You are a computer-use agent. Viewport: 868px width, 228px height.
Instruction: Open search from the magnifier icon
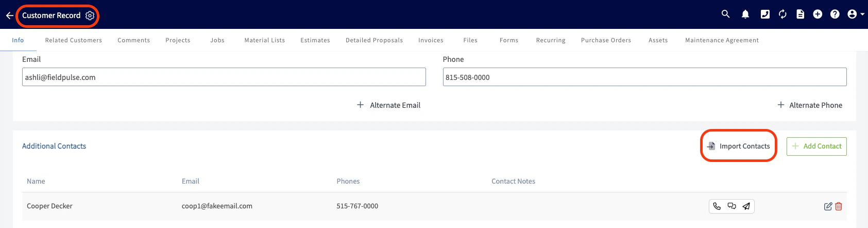pyautogui.click(x=725, y=14)
